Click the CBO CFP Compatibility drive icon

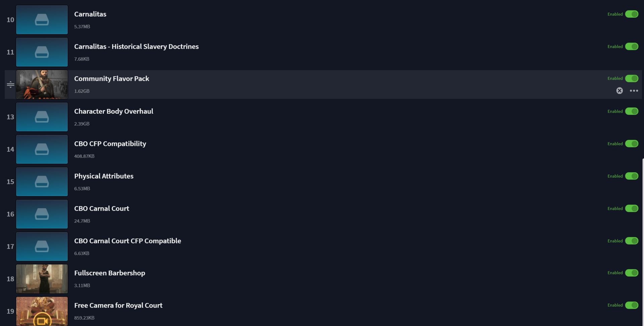[x=42, y=149]
